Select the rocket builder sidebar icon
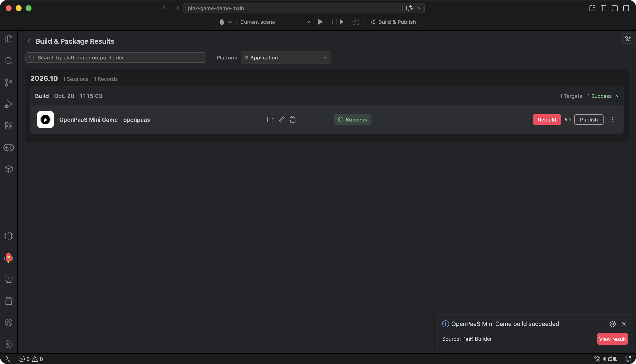 [x=8, y=257]
